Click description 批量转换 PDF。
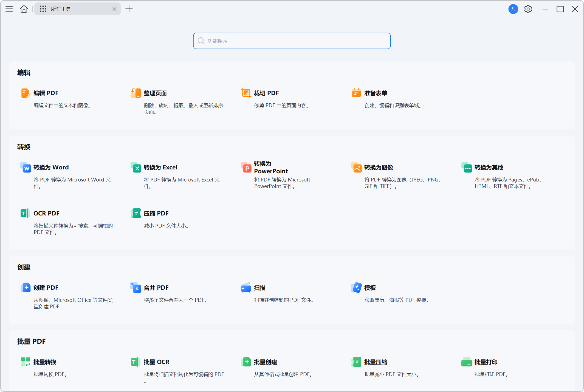 pyautogui.click(x=50, y=374)
